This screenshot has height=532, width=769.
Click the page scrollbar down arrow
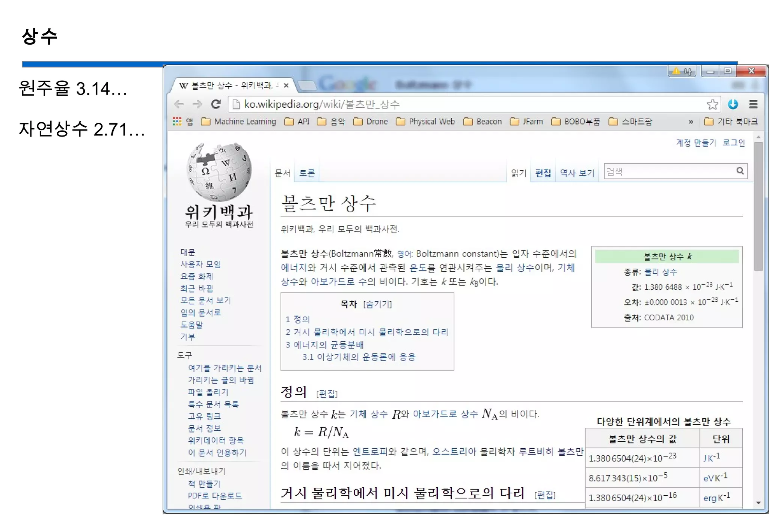(x=758, y=503)
